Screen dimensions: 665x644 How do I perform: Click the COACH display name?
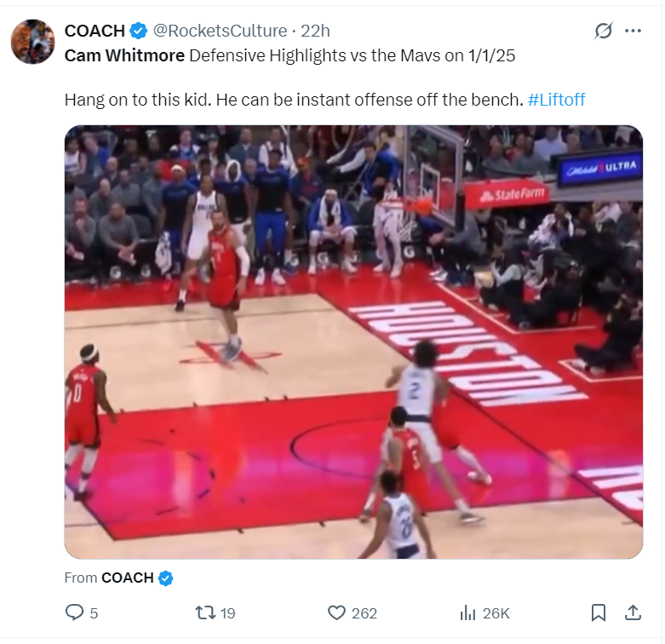pyautogui.click(x=95, y=31)
